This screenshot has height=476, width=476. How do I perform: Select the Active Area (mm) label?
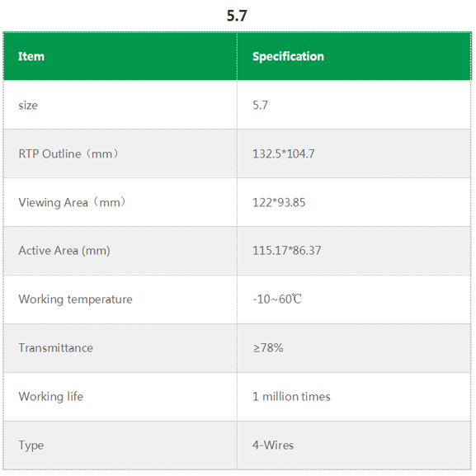point(64,251)
